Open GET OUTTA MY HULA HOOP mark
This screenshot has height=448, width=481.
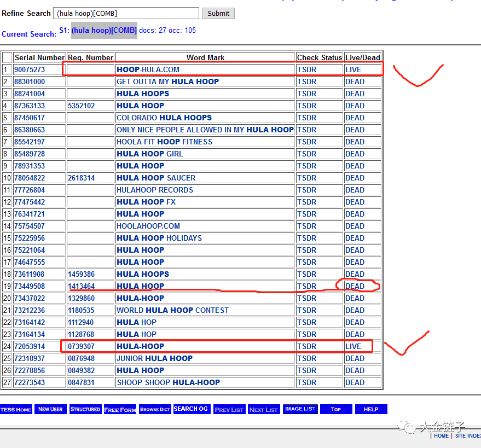(x=167, y=82)
